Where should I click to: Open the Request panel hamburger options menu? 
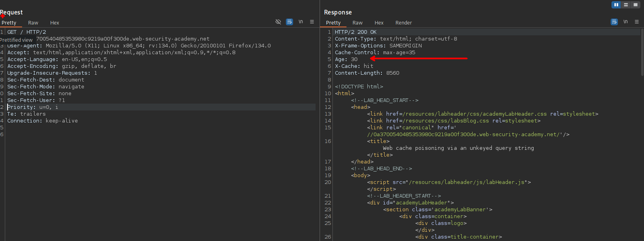pyautogui.click(x=312, y=22)
